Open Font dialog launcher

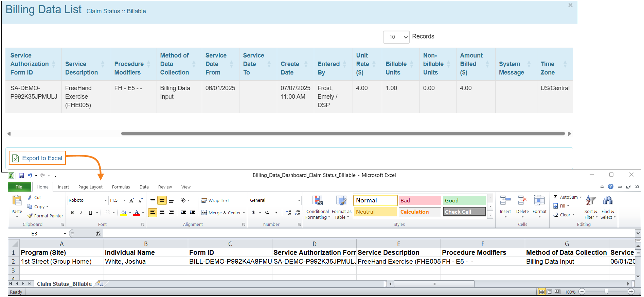(x=143, y=225)
